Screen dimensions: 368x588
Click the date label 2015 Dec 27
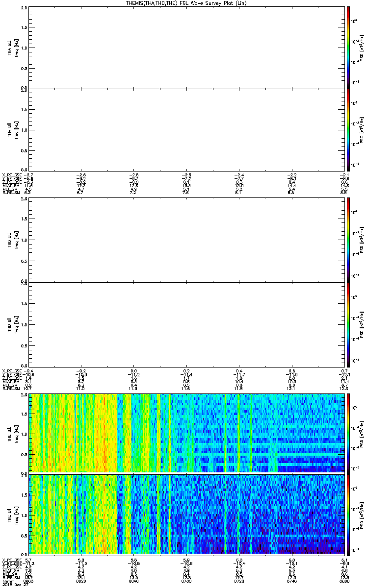click(x=15, y=585)
